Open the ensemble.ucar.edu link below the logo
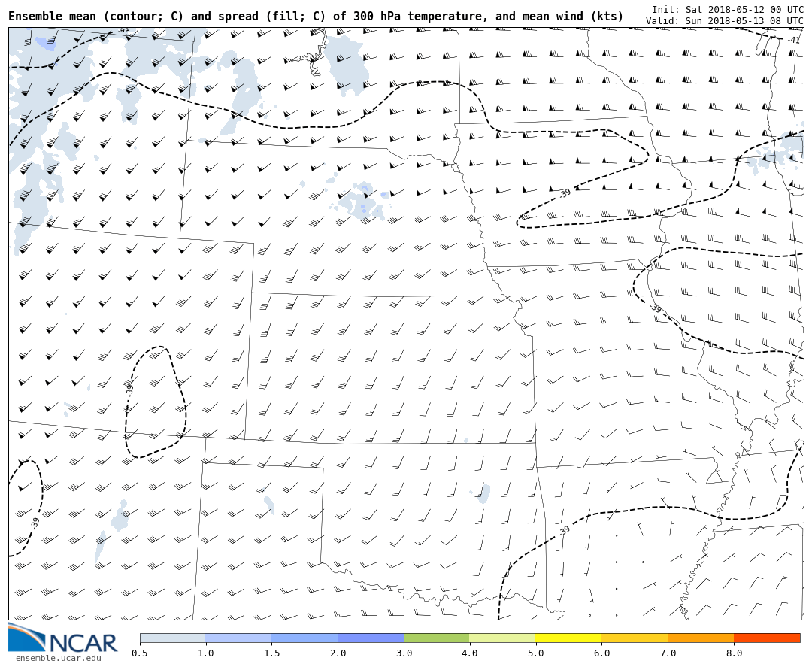 59,659
